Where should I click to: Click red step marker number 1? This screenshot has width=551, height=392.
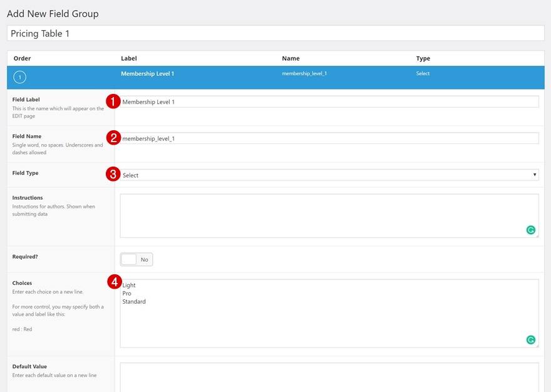pos(113,101)
